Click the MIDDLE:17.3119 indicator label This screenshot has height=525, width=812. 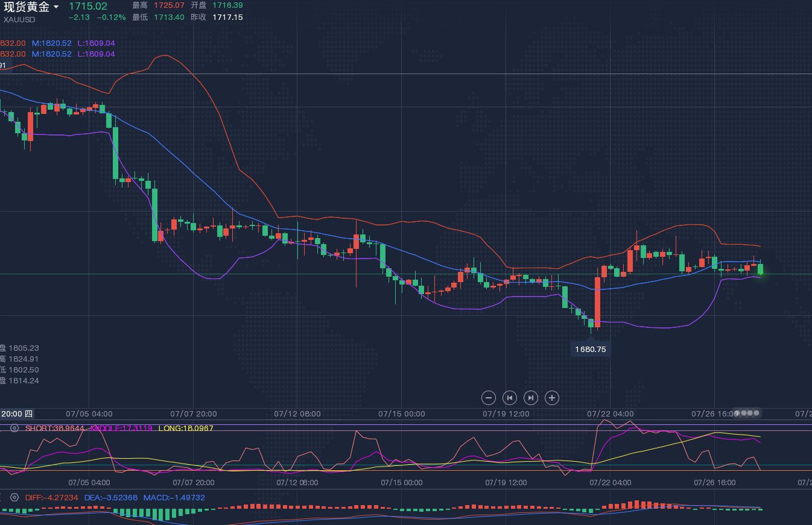click(x=121, y=428)
